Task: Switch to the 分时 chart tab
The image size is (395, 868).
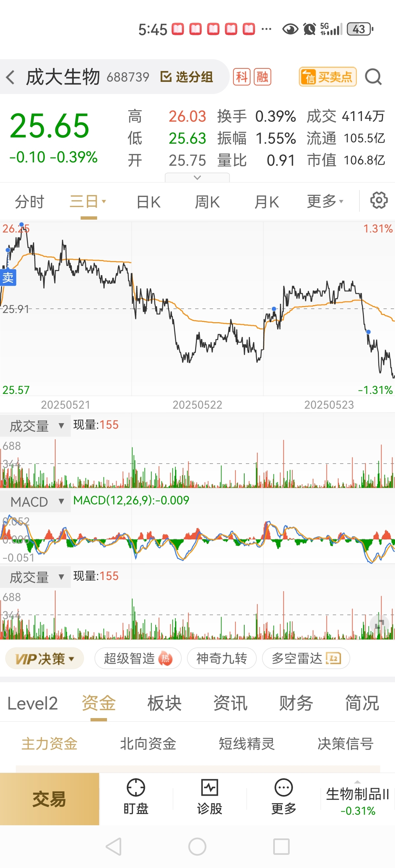Action: pos(30,202)
